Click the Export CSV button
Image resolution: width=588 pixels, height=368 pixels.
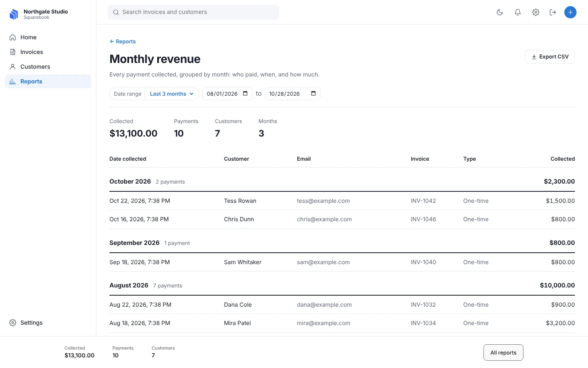pyautogui.click(x=550, y=57)
